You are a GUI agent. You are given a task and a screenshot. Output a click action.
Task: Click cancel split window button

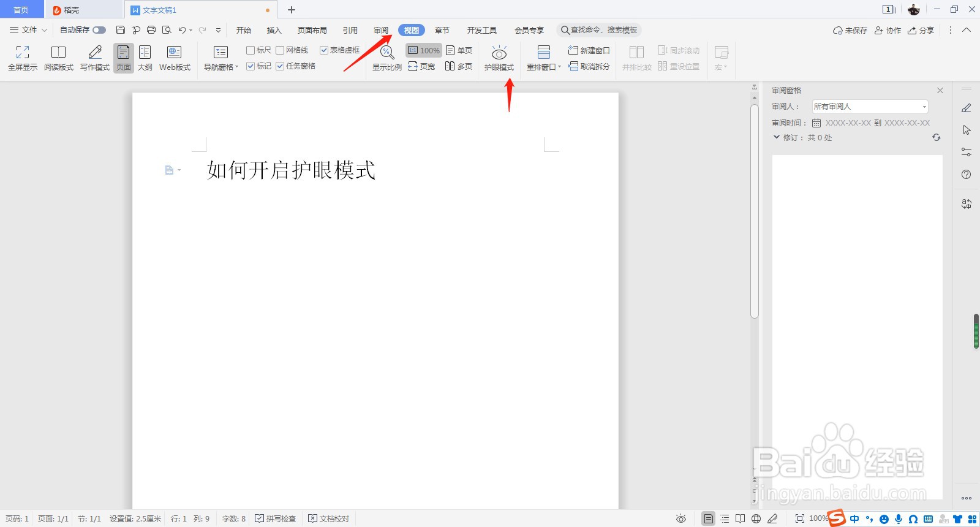(x=589, y=66)
